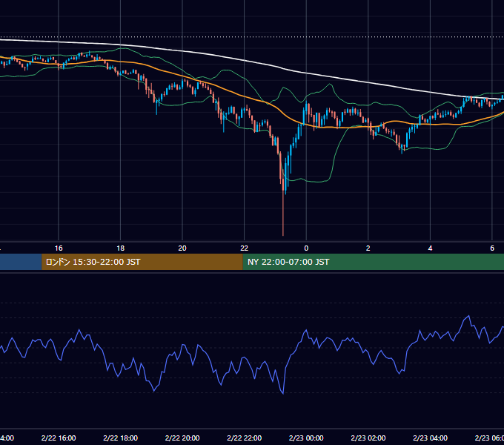Click the NY session bar 22:00-07:00 JST
Image resolution: width=504 pixels, height=445 pixels.
(373, 262)
